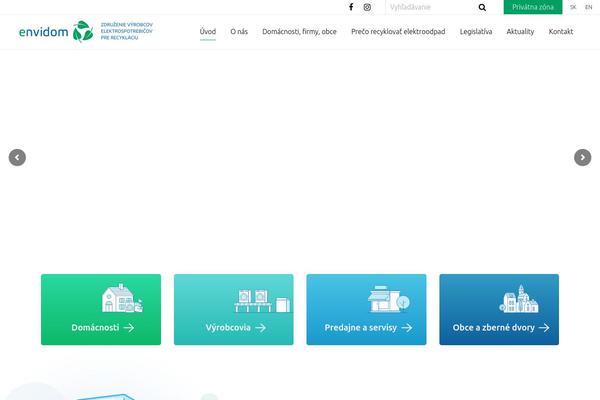Click the envidom logo
The height and width of the screenshot is (400, 600).
56,31
